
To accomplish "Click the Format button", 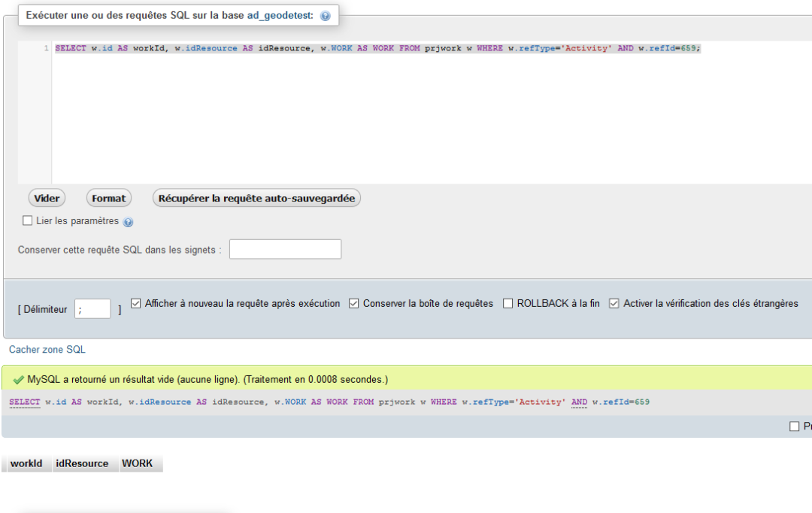I will [109, 198].
